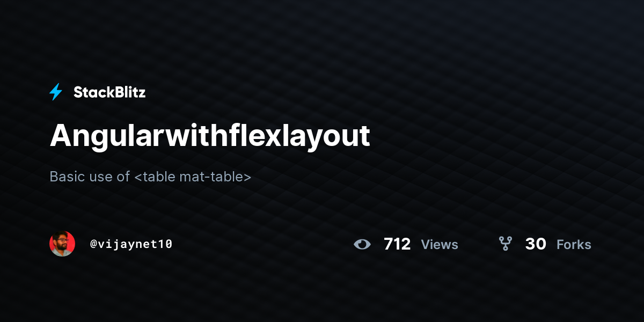Select the Forks label
This screenshot has height=322, width=644.
click(x=574, y=245)
